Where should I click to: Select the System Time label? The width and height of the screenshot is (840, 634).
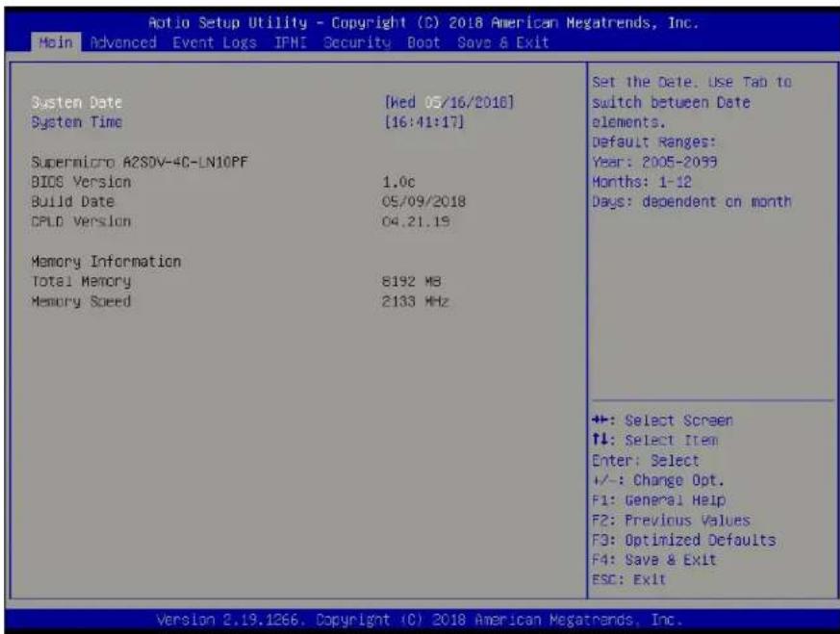click(77, 122)
